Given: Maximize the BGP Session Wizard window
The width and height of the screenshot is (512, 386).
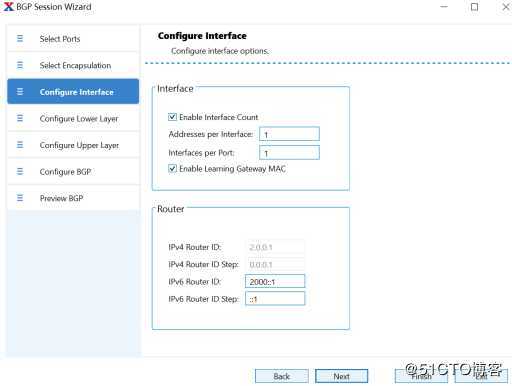Looking at the screenshot, I should (x=474, y=7).
